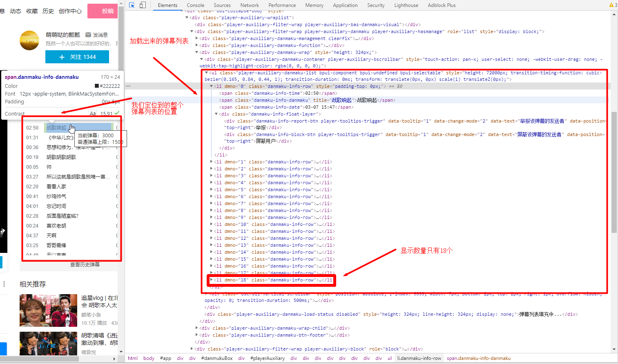The height and width of the screenshot is (364, 618).
Task: Switch to the Memory tab
Action: (x=314, y=5)
